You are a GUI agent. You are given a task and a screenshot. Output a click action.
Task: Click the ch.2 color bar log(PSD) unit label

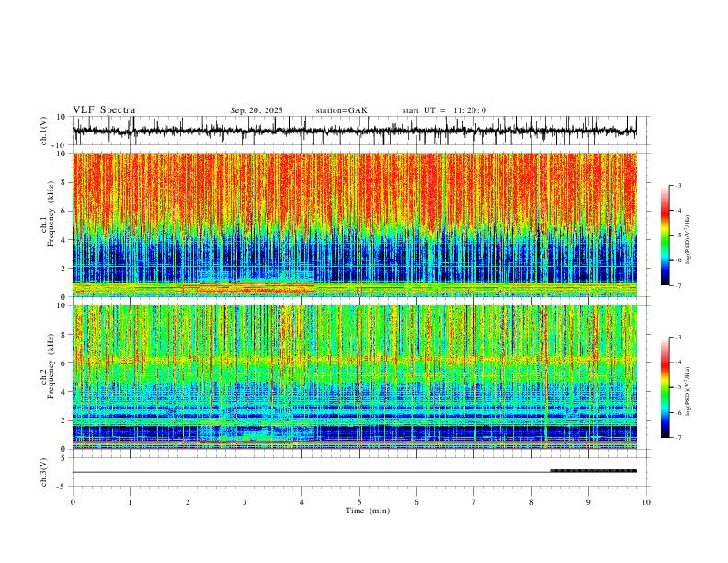pyautogui.click(x=688, y=391)
